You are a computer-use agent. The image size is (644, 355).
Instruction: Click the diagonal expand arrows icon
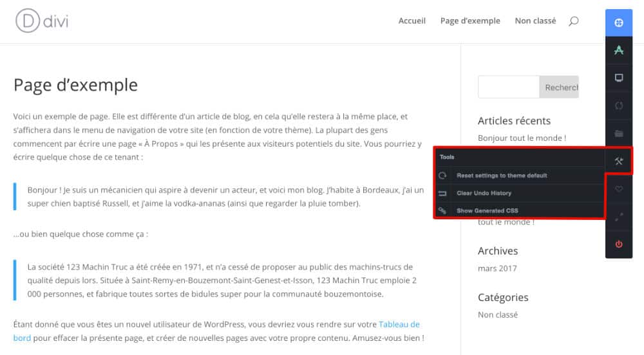tap(619, 217)
